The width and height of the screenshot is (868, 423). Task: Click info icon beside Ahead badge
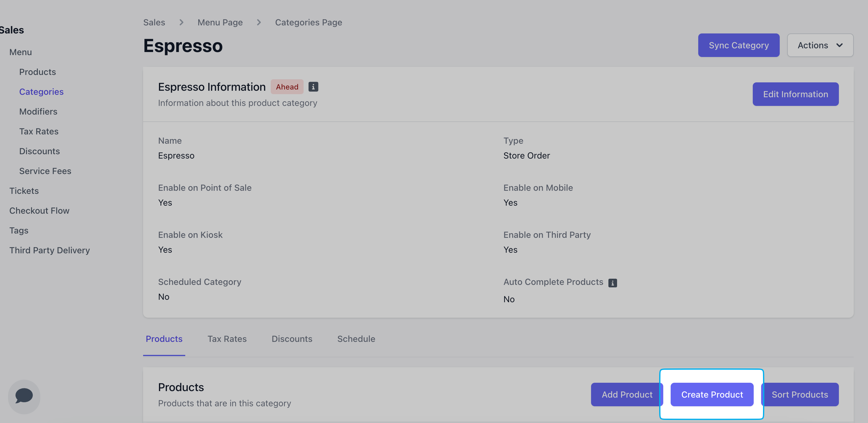click(x=313, y=87)
